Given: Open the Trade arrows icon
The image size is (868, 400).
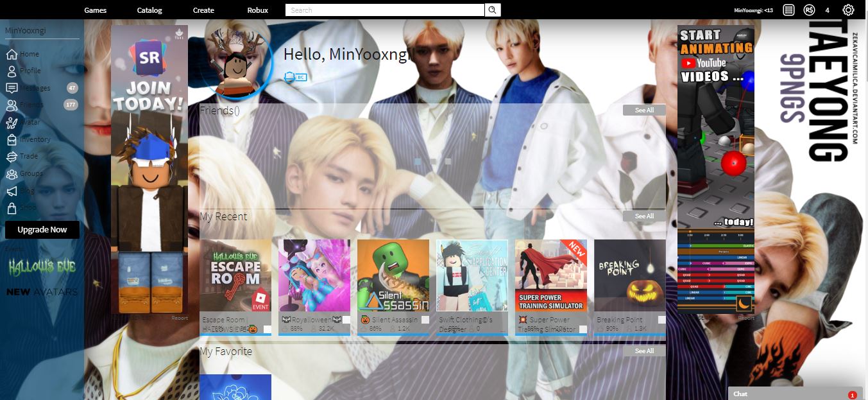Looking at the screenshot, I should click(x=12, y=156).
